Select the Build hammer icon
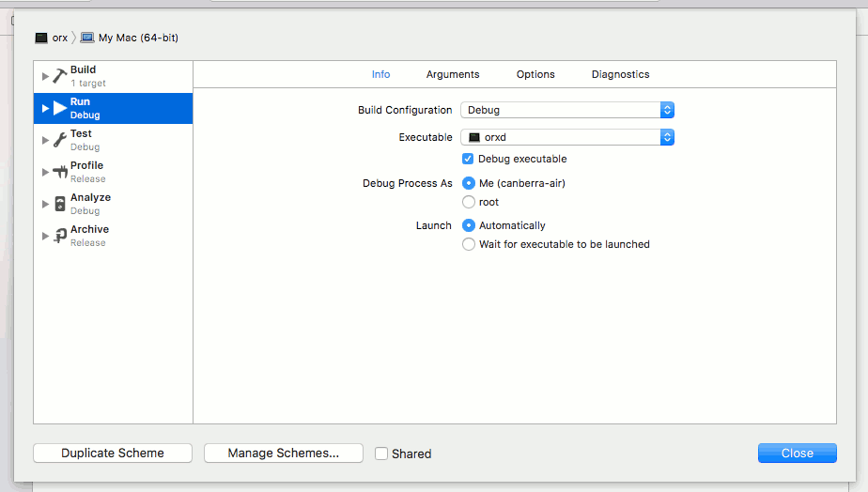This screenshot has width=868, height=492. 60,76
